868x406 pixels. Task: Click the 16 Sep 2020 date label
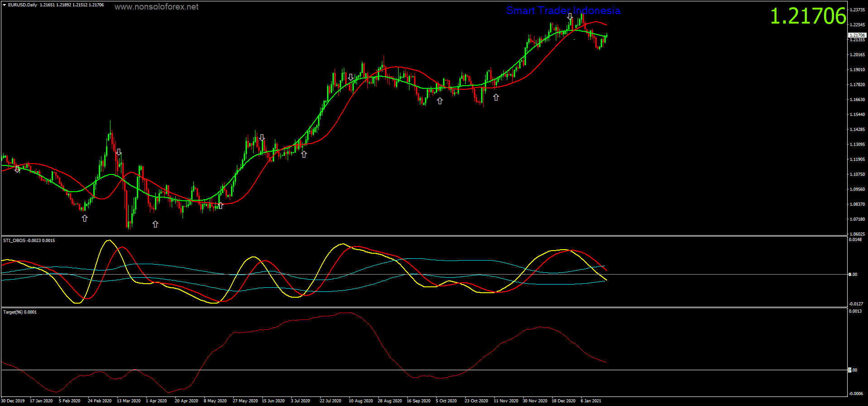[x=419, y=401]
